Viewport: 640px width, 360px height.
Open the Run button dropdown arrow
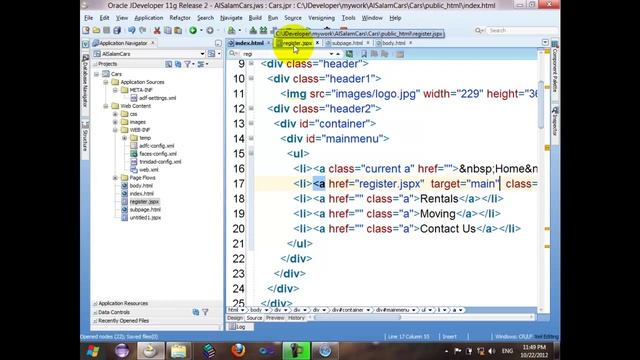[x=201, y=30]
